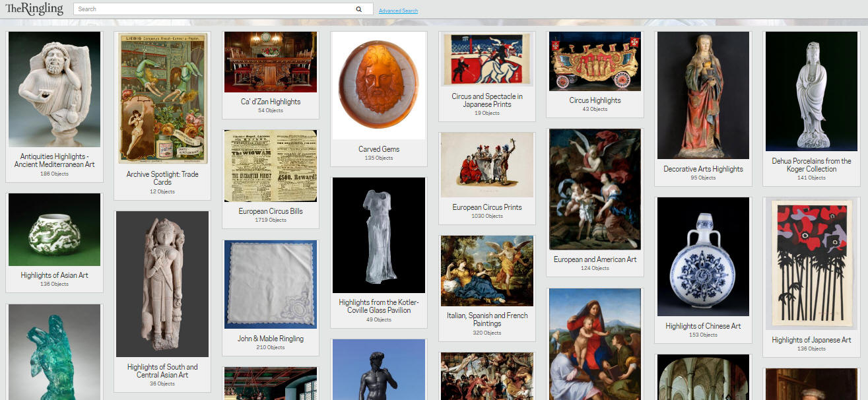868x400 pixels.
Task: Click the European Circus Prints title
Action: click(x=487, y=207)
